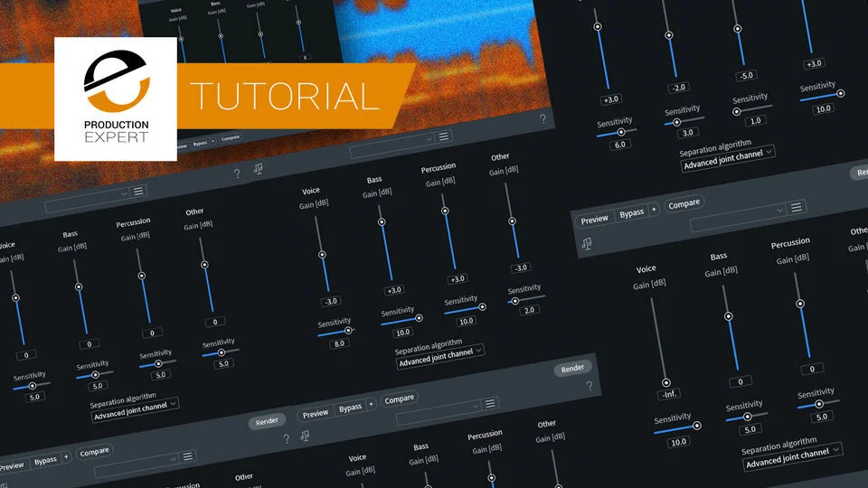This screenshot has height=488, width=868.
Task: Click Voice gain slider handle set to -3.0
Action: coord(322,255)
